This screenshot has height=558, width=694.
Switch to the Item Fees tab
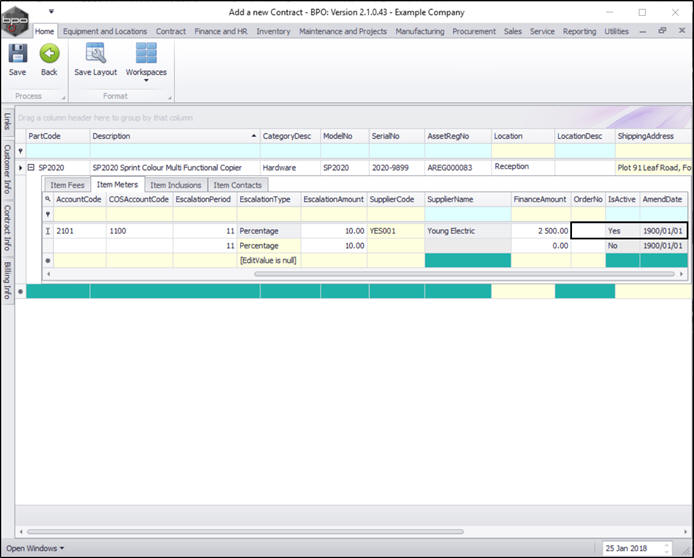coord(67,185)
